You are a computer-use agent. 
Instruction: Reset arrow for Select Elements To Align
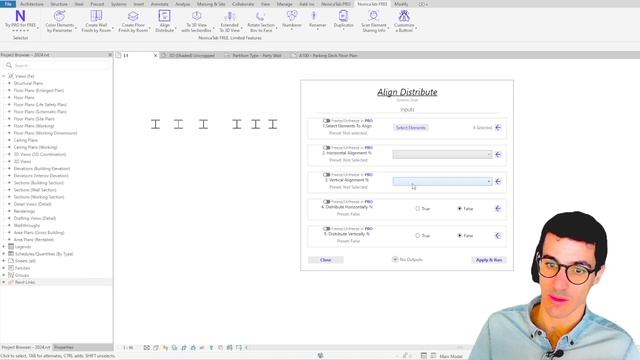[x=498, y=127]
